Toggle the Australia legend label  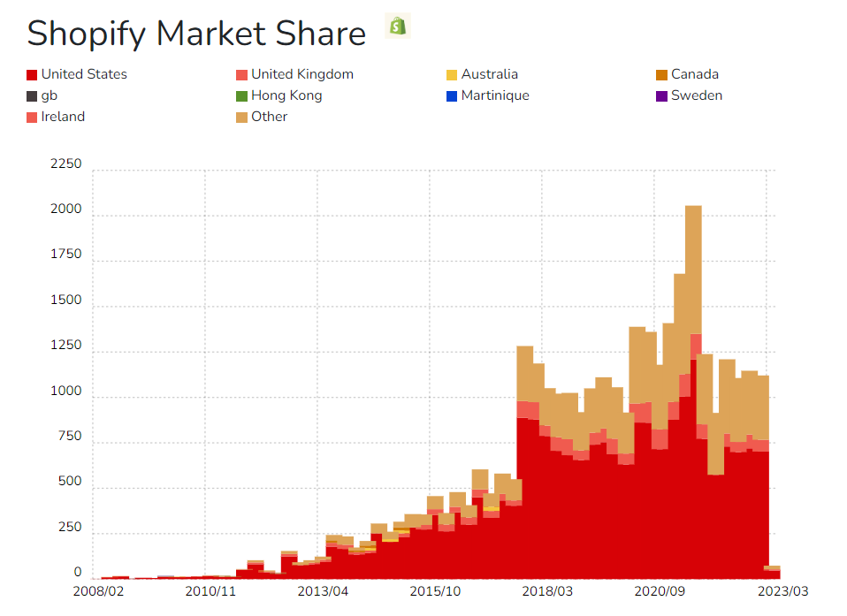click(490, 74)
